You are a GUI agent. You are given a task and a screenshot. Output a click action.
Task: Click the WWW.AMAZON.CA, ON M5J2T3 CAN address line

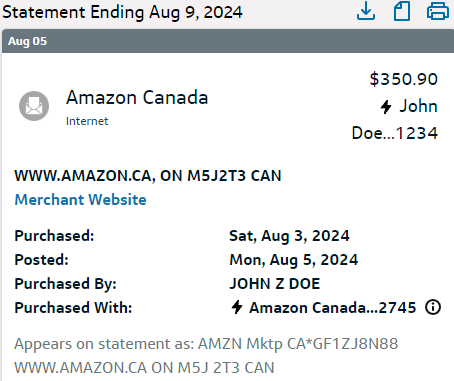pos(148,176)
